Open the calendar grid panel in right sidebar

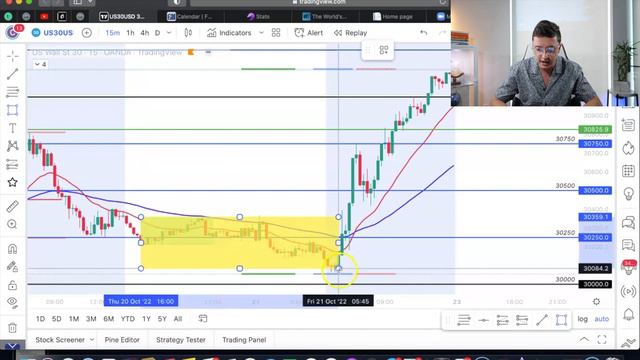(628, 171)
